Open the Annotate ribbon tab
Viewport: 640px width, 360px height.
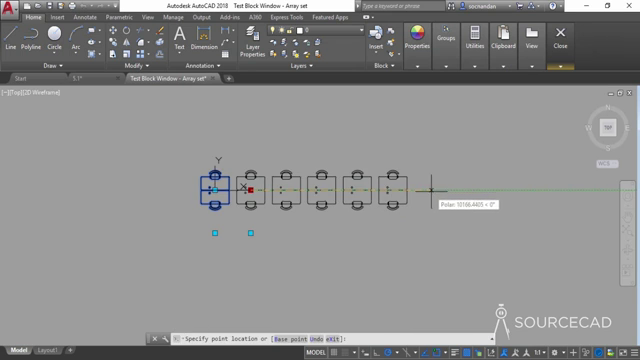[x=85, y=17]
